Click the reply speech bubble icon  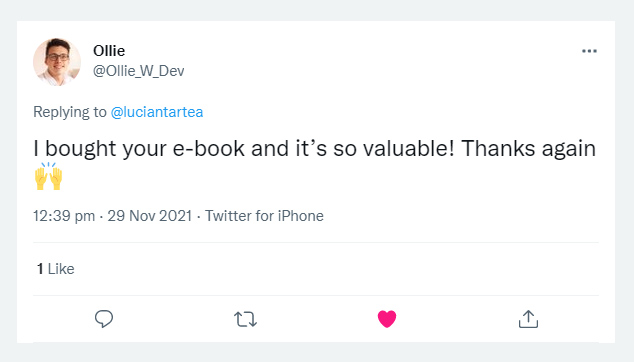pyautogui.click(x=104, y=319)
